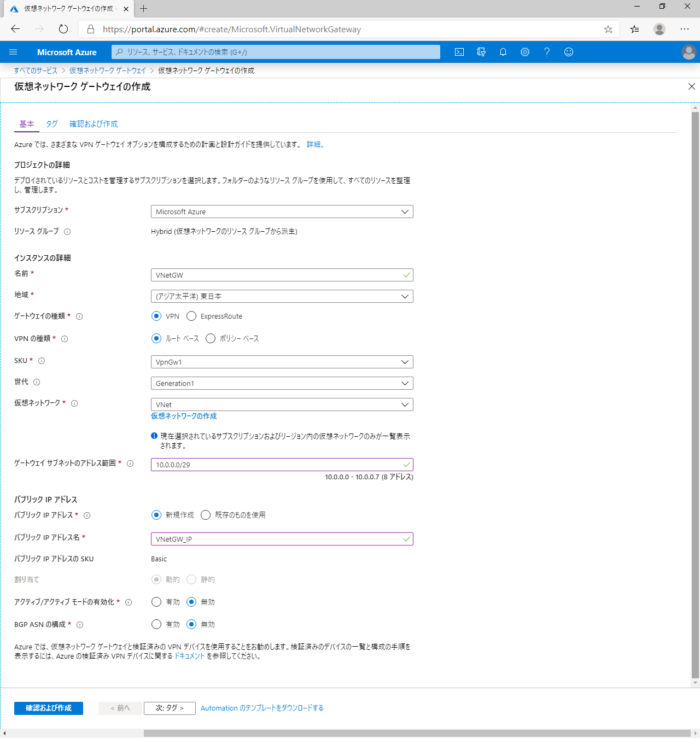Open the 地域 region dropdown
Screen dimensions: 700x739
(x=282, y=296)
